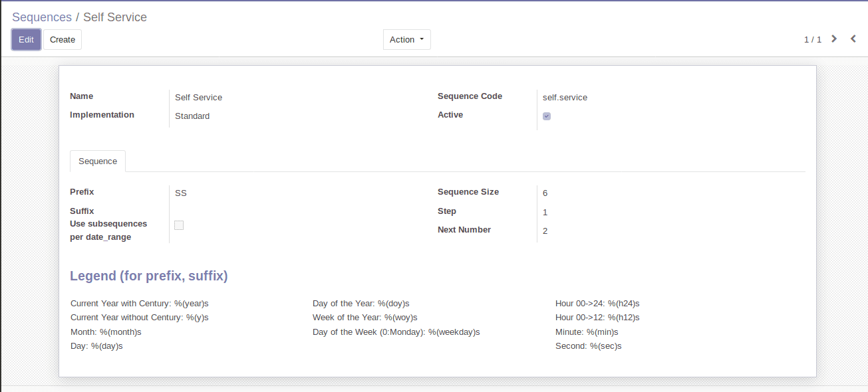Click the Second: %(sec)s legend line
The height and width of the screenshot is (392, 868).
589,346
